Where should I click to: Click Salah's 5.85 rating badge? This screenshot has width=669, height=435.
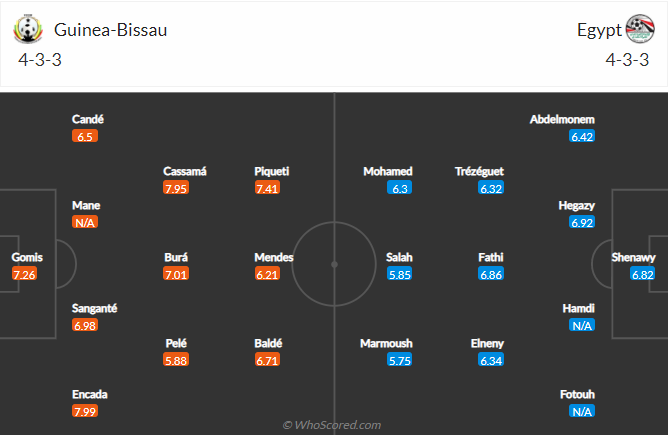pyautogui.click(x=399, y=274)
